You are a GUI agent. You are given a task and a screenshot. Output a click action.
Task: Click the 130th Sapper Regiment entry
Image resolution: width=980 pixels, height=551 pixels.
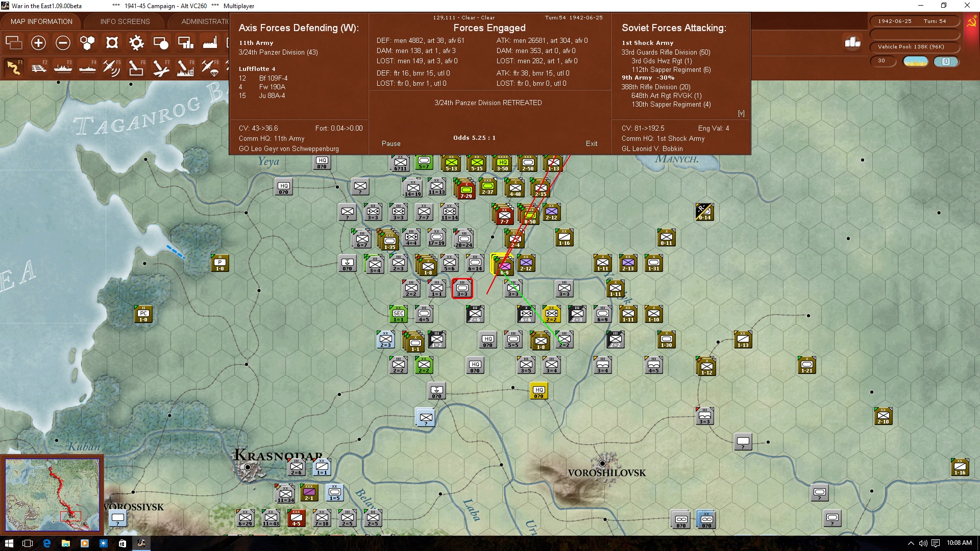click(671, 104)
